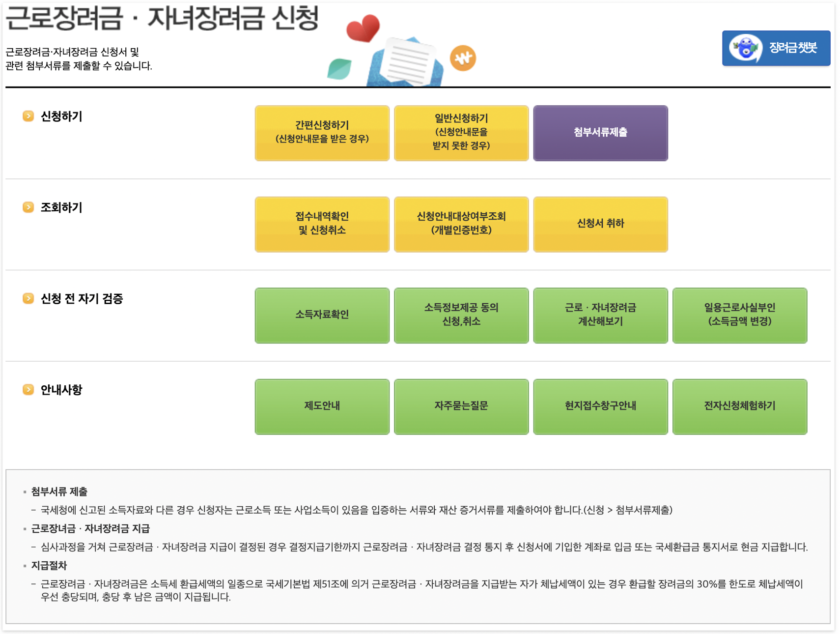Image resolution: width=840 pixels, height=634 pixels.
Task: Open 간편신청하기 for those with notification
Action: pyautogui.click(x=322, y=133)
